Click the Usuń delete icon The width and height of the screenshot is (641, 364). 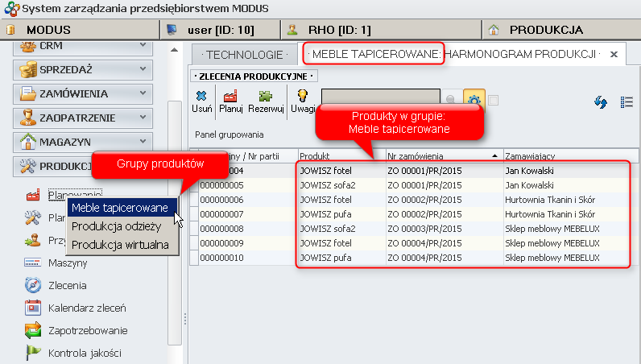pyautogui.click(x=201, y=96)
